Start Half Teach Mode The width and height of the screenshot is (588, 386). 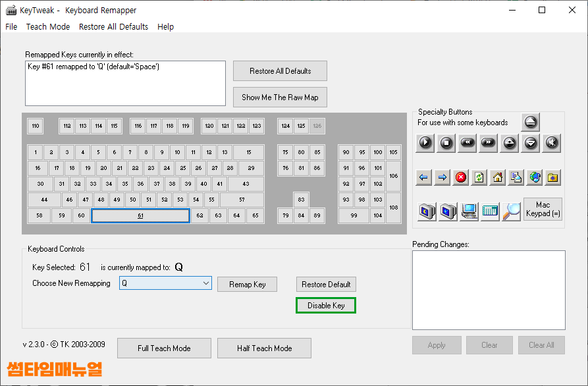[265, 348]
